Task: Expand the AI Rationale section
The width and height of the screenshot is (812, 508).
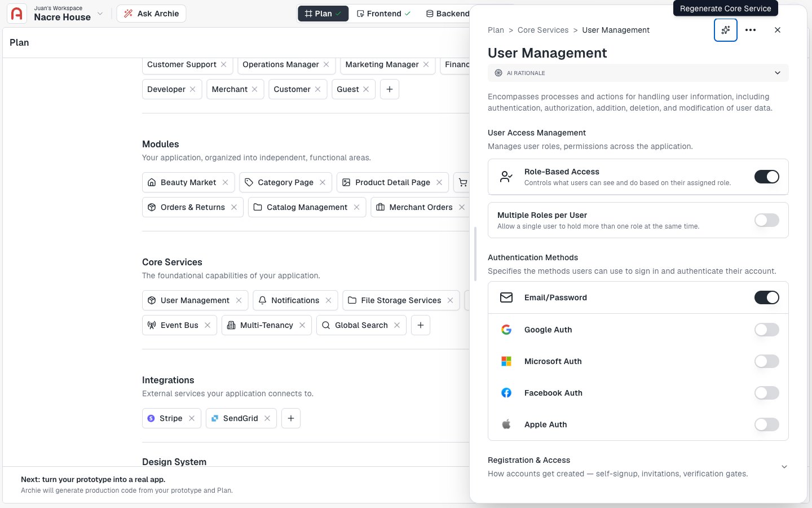Action: coord(638,73)
